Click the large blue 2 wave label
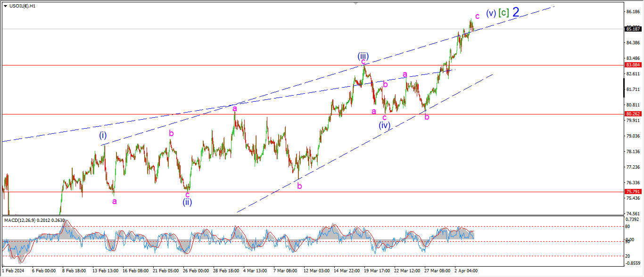This screenshot has height=277, width=644. 516,12
